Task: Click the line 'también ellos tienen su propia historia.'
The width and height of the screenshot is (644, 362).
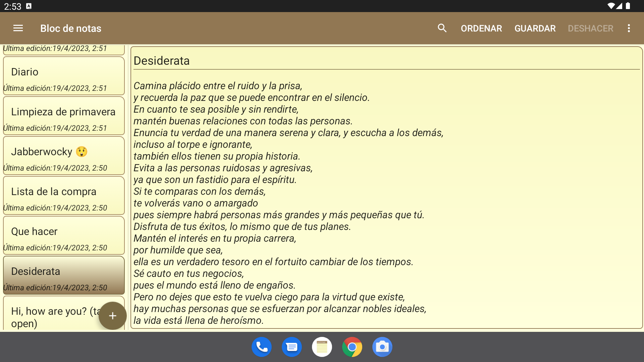Action: tap(217, 156)
